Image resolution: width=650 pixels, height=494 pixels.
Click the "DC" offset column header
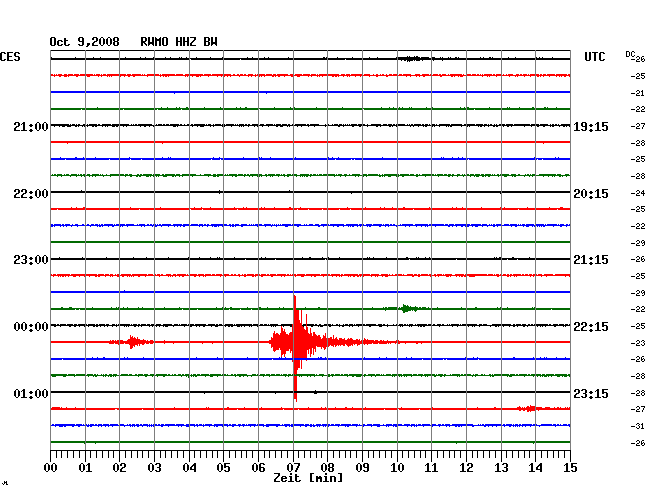tap(630, 54)
